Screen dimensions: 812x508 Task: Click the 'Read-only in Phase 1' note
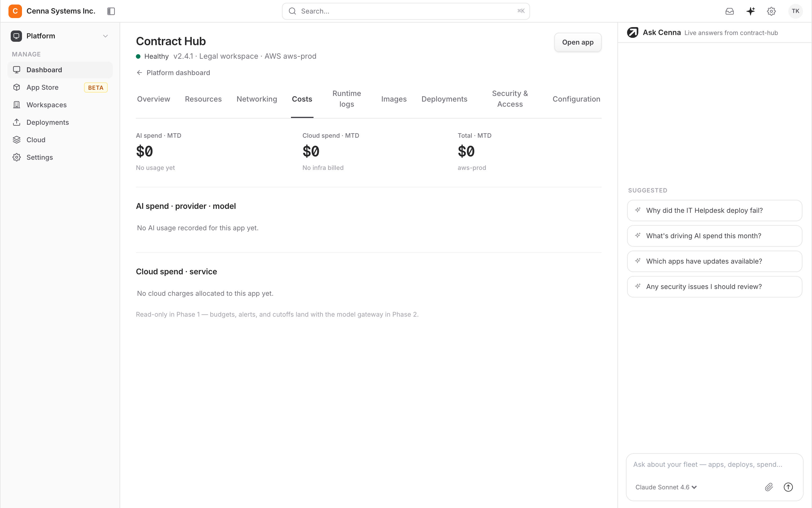pyautogui.click(x=277, y=314)
